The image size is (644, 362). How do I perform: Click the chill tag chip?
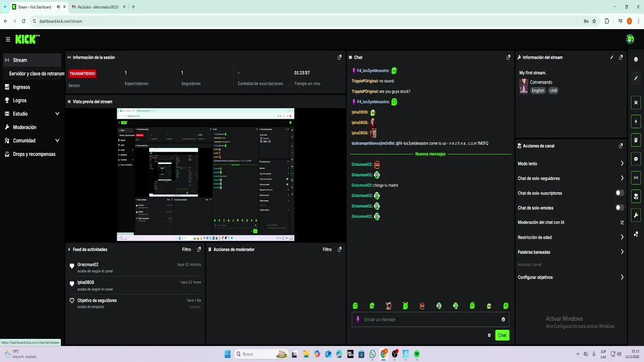tap(553, 90)
